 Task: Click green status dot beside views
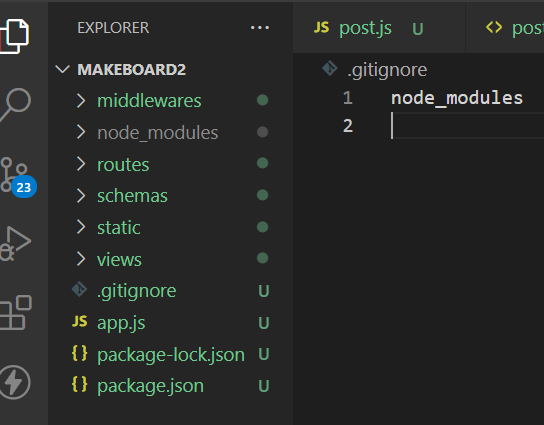click(x=263, y=258)
